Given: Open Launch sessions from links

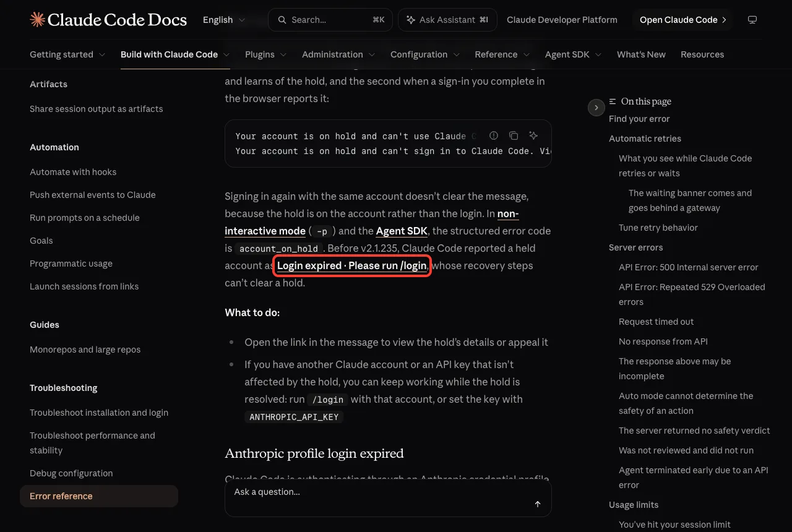Looking at the screenshot, I should pyautogui.click(x=84, y=286).
